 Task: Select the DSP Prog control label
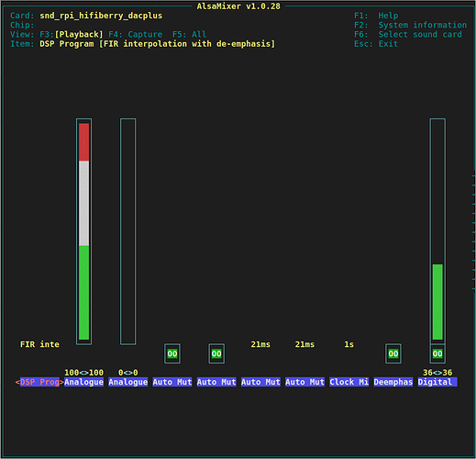coord(39,382)
